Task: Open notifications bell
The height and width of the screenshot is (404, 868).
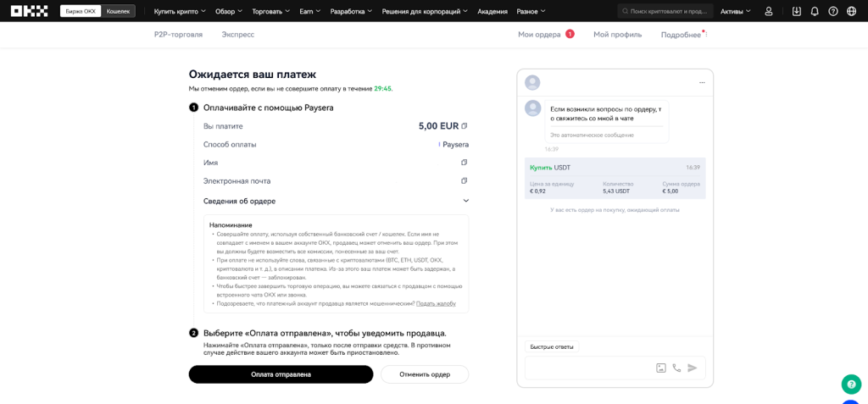Action: 815,11
